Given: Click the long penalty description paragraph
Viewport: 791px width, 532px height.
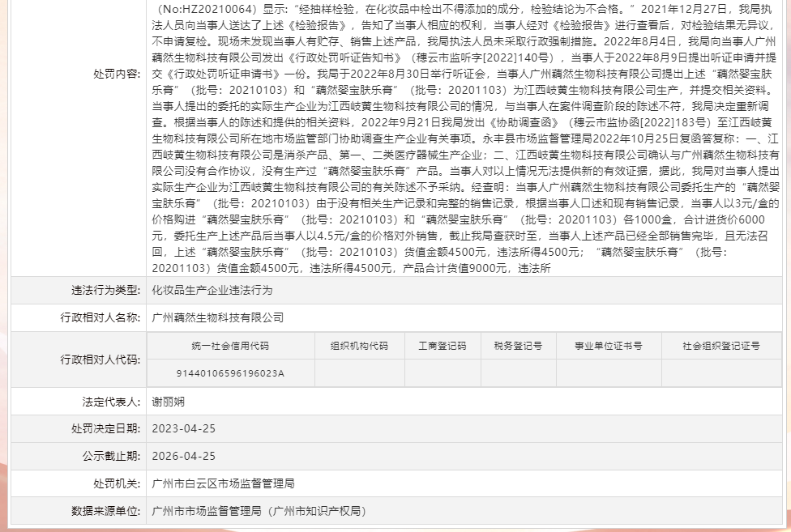Looking at the screenshot, I should coord(465,138).
